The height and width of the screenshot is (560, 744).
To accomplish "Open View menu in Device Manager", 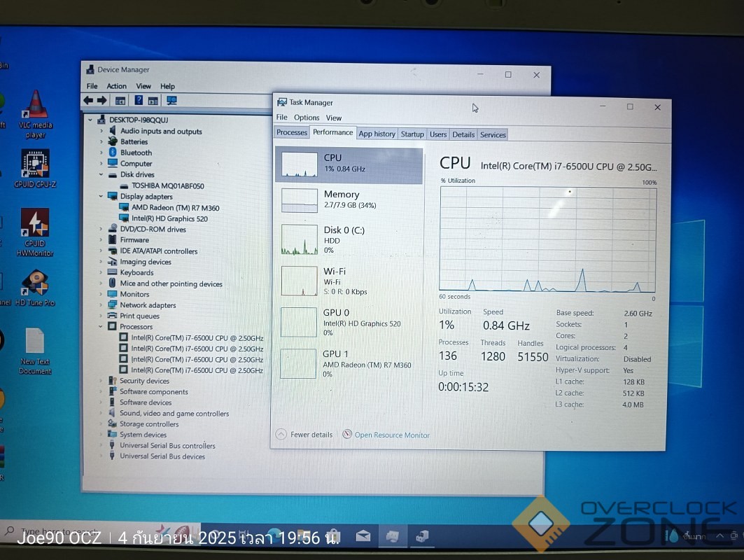I will [143, 86].
